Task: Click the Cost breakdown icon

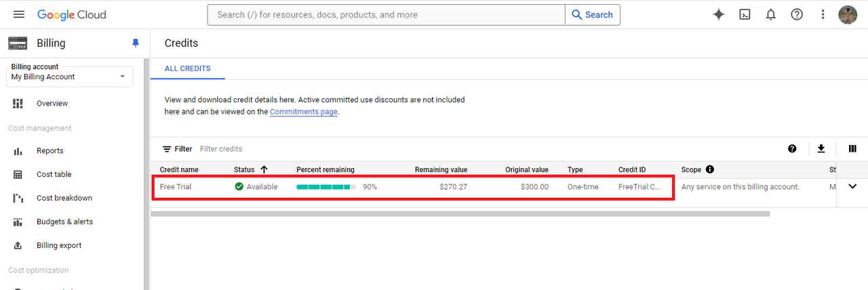Action: pos(18,198)
